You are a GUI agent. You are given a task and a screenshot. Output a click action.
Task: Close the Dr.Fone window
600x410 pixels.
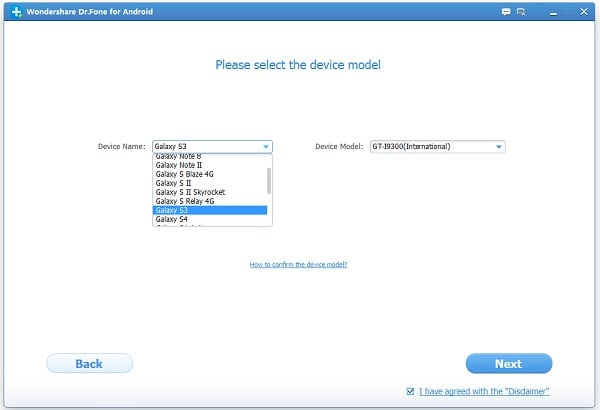[x=584, y=12]
